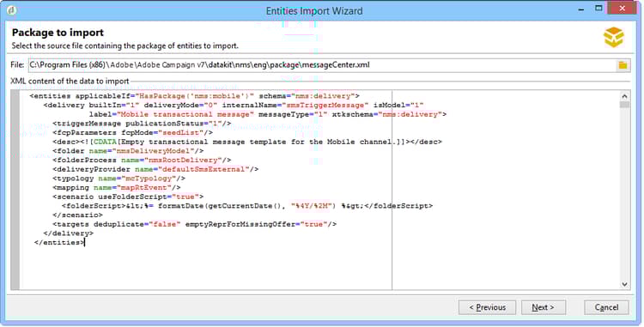Screen dimensions: 644x327
Task: Cancel the import wizard
Action: click(606, 307)
